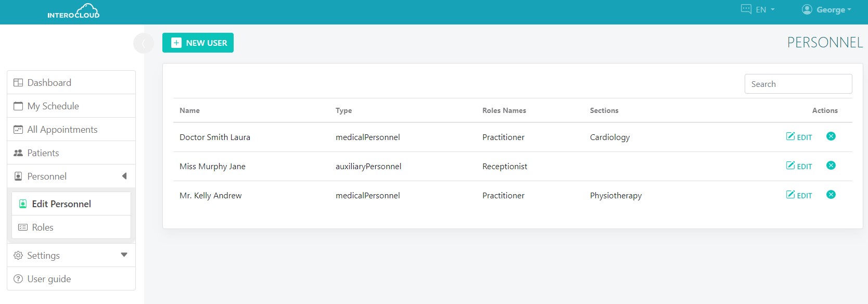The image size is (868, 304).
Task: Open Dashboard from the sidebar
Action: pos(49,83)
